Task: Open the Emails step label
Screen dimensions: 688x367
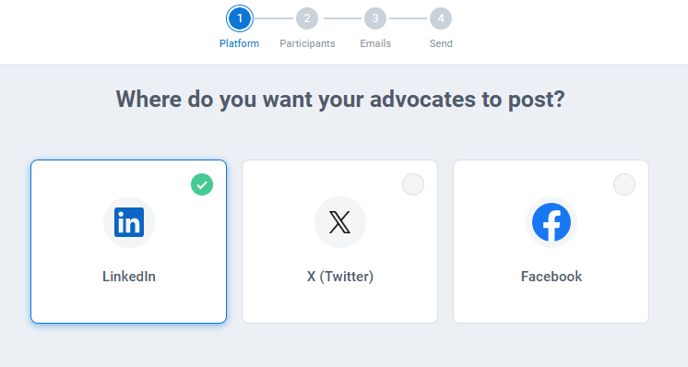Action: 375,43
